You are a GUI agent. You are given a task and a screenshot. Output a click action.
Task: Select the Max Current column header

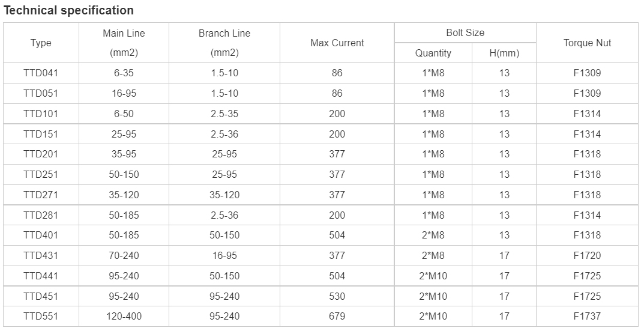(337, 43)
